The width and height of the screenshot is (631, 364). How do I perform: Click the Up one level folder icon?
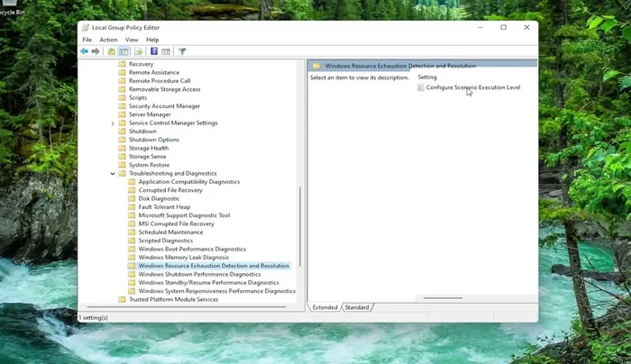[x=112, y=52]
